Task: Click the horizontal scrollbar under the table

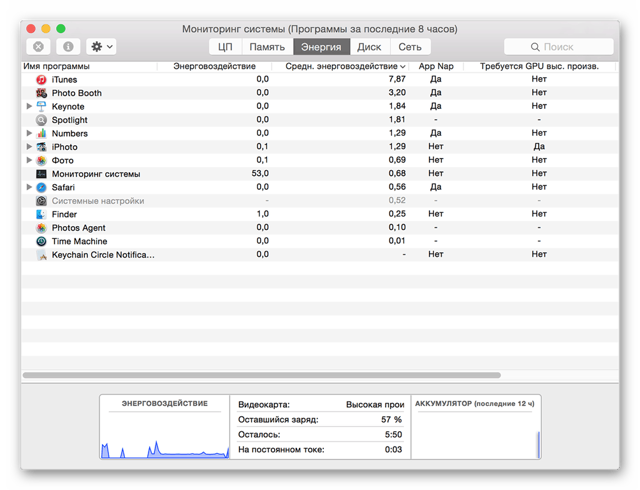Action: [x=262, y=375]
